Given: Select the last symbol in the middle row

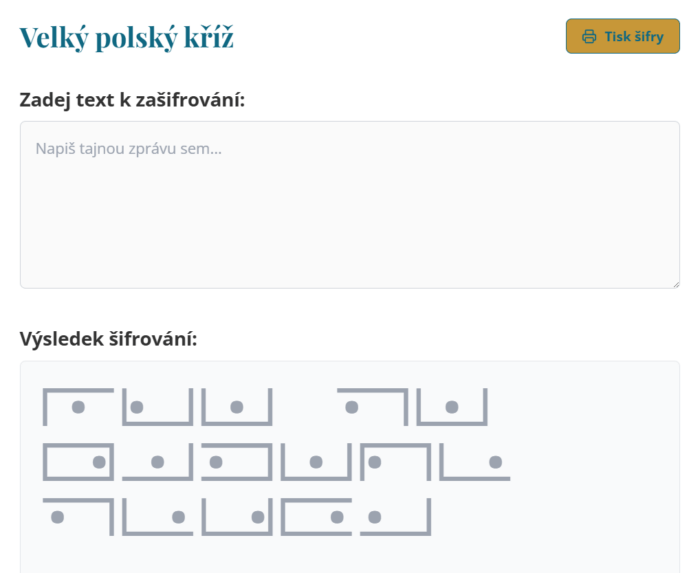Looking at the screenshot, I should pyautogui.click(x=475, y=462).
